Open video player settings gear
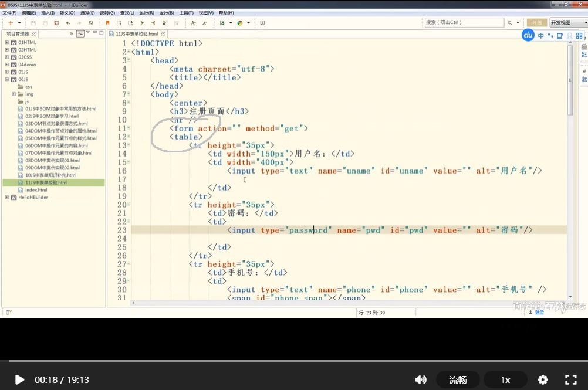This screenshot has width=588, height=390. (x=543, y=379)
